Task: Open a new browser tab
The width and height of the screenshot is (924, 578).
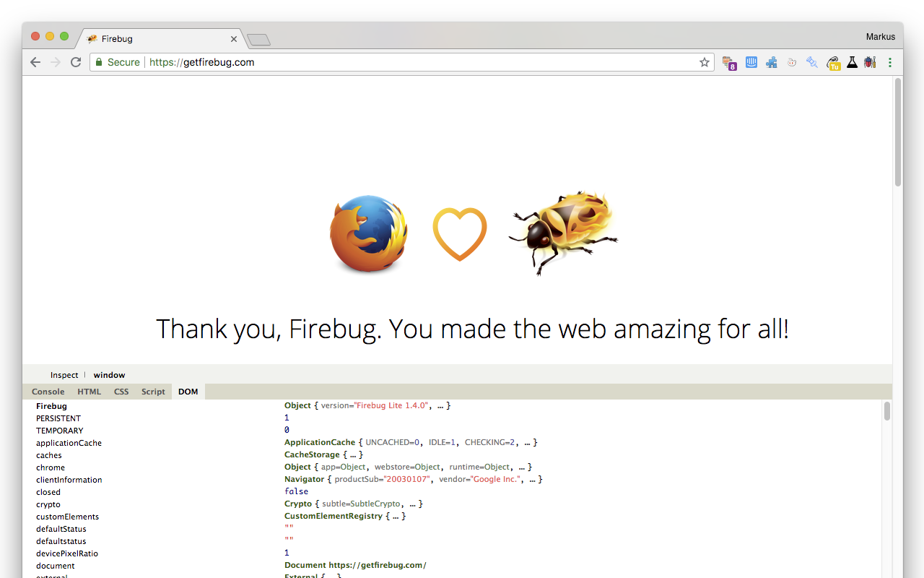Action: (x=258, y=40)
